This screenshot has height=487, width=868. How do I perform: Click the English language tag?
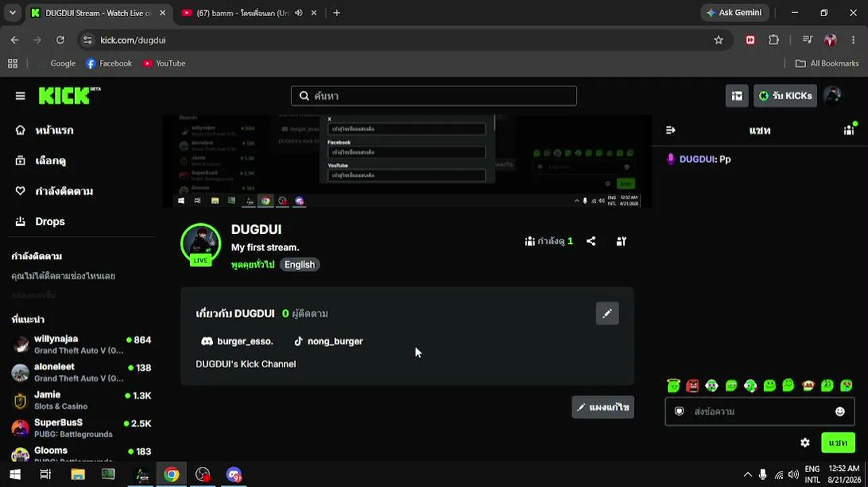click(299, 264)
